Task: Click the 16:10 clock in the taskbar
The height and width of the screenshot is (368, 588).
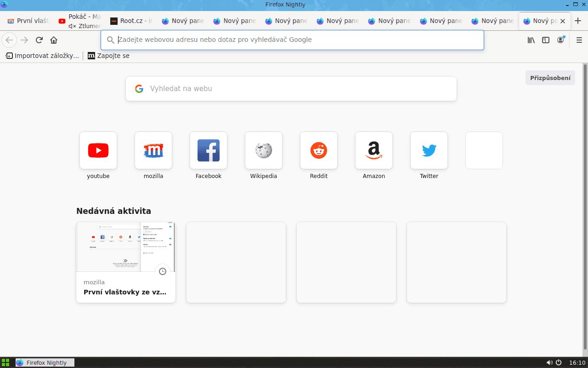Action: 577,362
